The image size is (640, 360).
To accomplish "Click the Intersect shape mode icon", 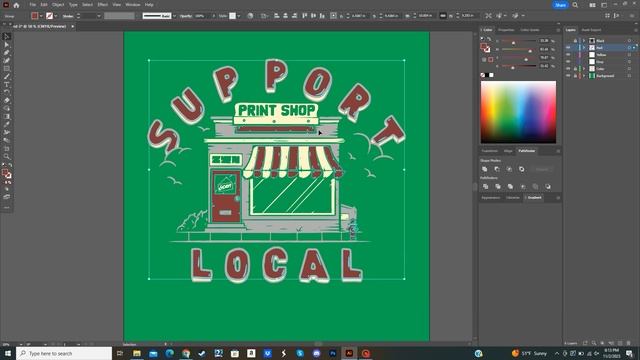I will (509, 169).
